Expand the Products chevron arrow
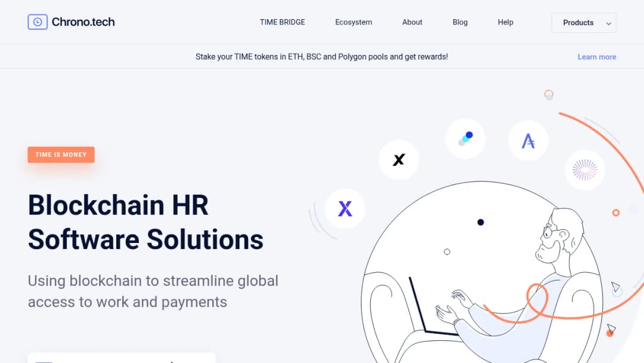Viewport: 644px width, 363px height. click(x=609, y=23)
